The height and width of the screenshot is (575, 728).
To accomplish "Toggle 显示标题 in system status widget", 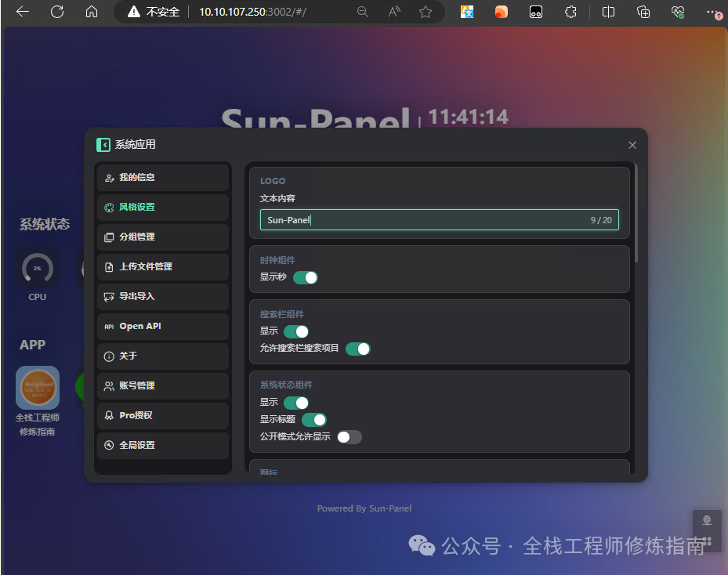I will point(313,420).
